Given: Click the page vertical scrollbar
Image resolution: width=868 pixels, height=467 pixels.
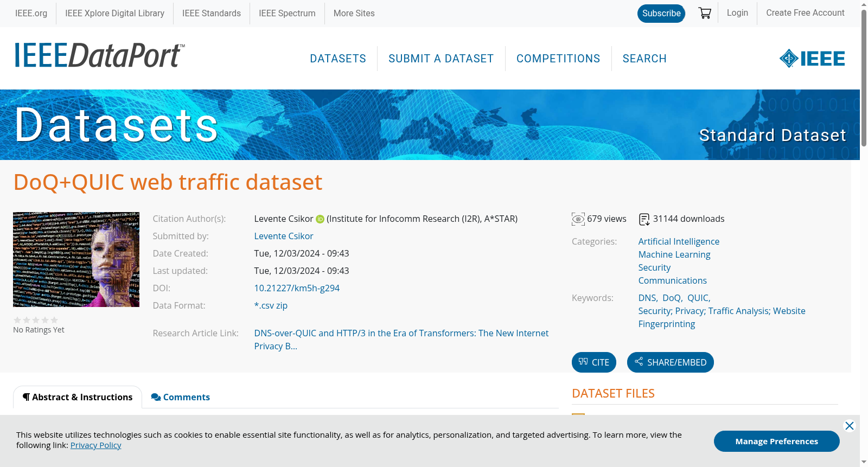Looking at the screenshot, I should click(864, 79).
